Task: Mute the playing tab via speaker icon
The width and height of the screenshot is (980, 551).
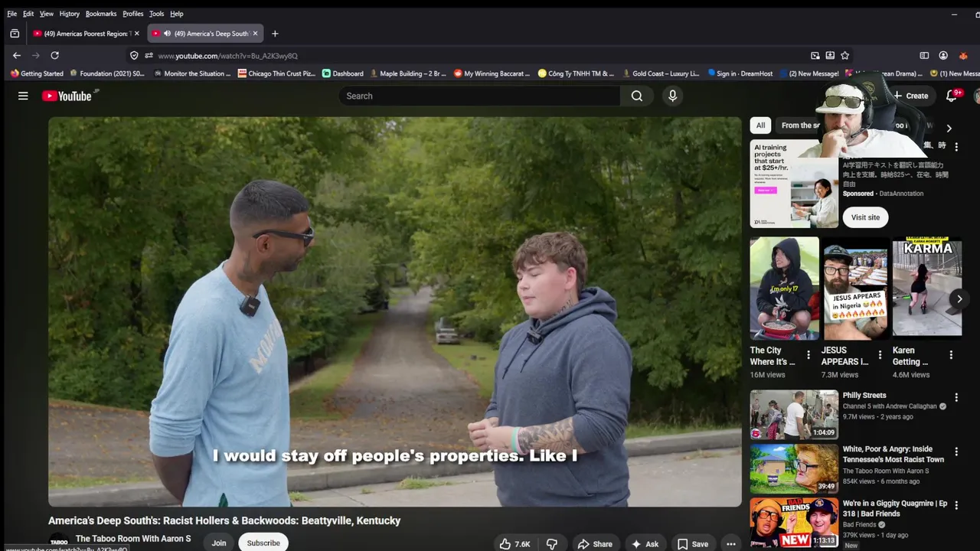Action: (167, 34)
